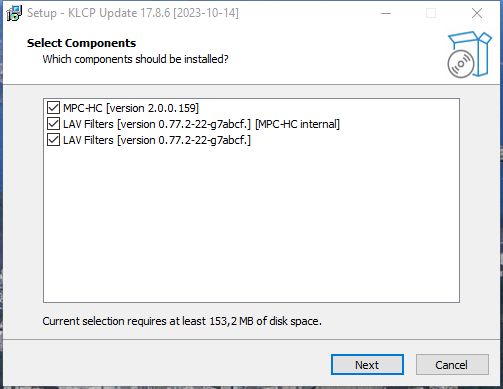Viewport: 503px width, 389px height.
Task: Select the MPC-HC [version 2.0.0.159] list entry
Action: click(131, 108)
